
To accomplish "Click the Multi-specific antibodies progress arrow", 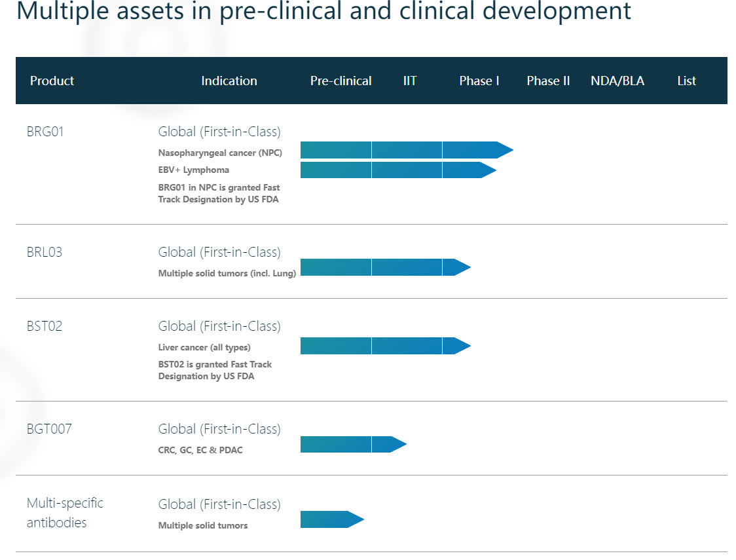I will (331, 519).
